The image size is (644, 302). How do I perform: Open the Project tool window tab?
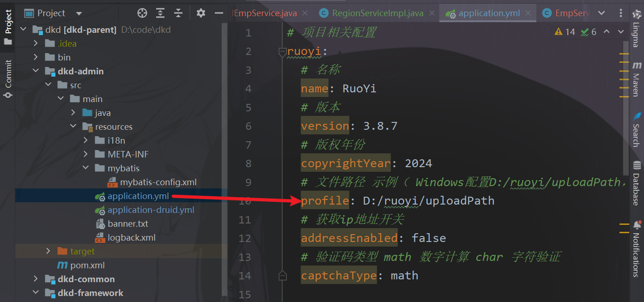[8, 27]
